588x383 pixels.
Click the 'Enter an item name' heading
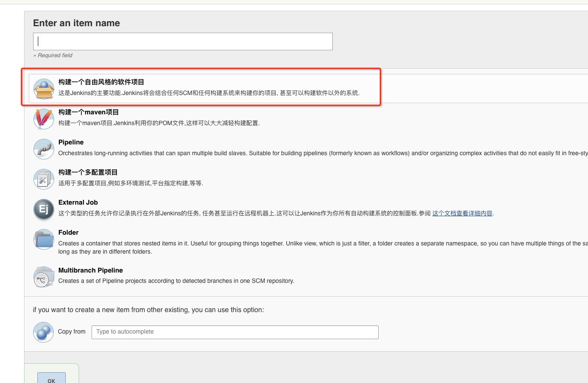pyautogui.click(x=77, y=23)
